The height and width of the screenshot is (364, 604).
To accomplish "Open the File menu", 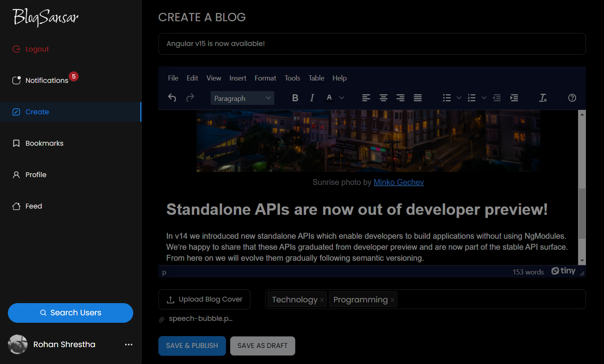I will (173, 78).
